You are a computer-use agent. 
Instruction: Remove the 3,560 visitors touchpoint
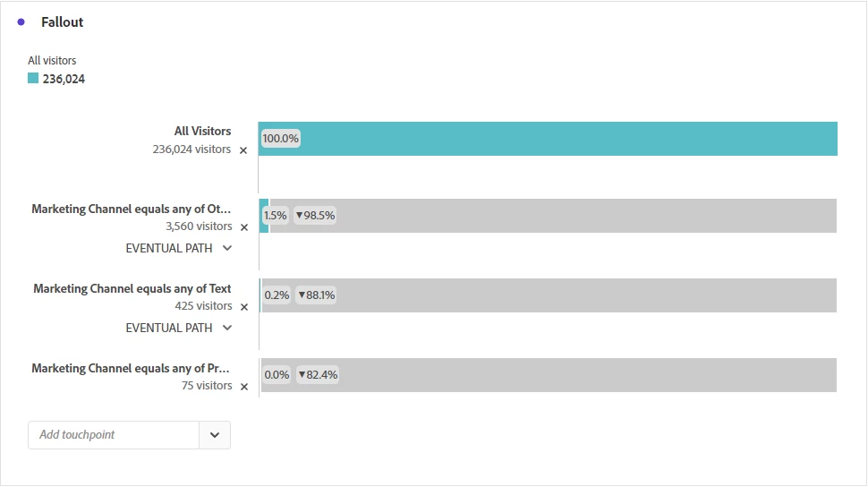(244, 227)
